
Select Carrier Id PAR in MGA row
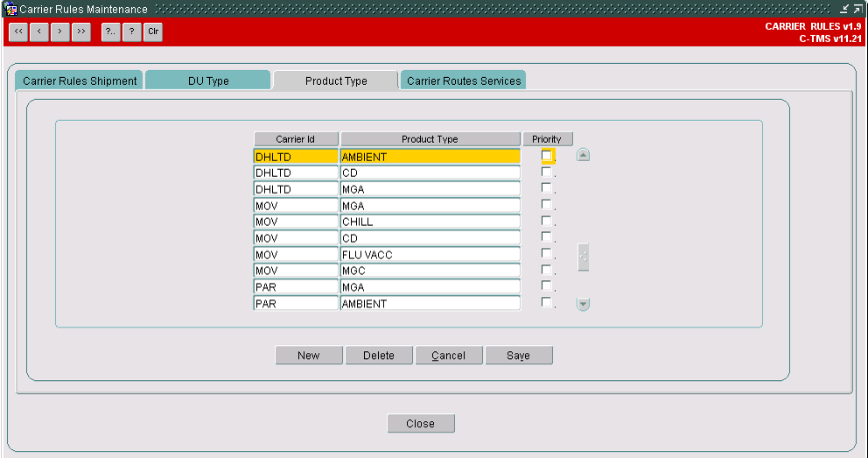click(296, 287)
